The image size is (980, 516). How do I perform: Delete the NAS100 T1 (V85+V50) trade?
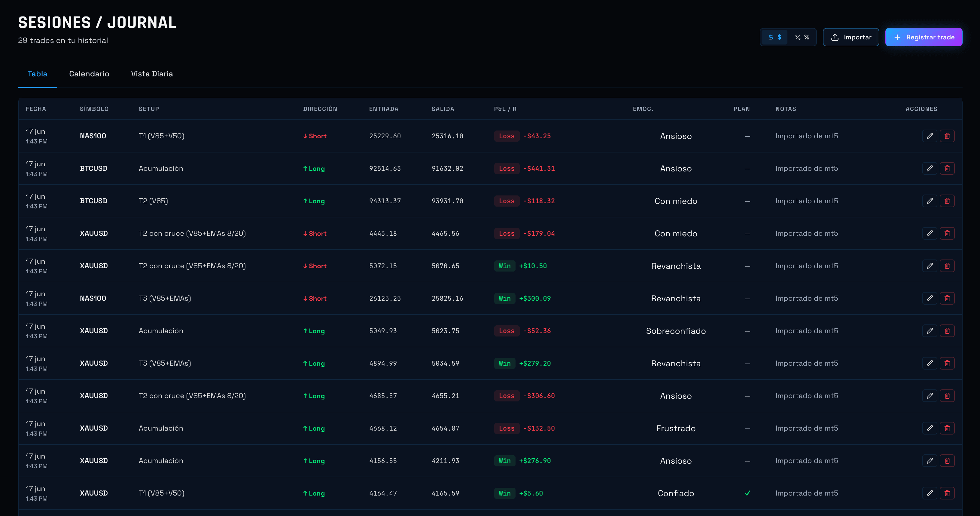pos(947,136)
